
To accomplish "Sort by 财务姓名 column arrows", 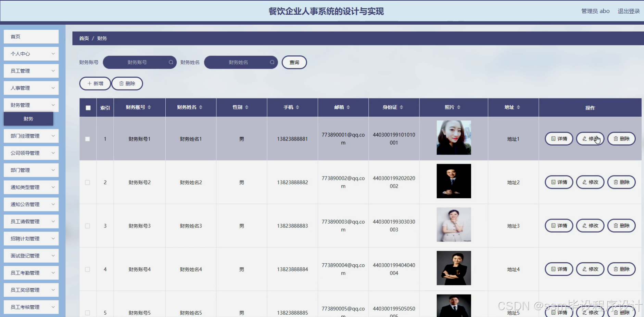I will click(201, 107).
